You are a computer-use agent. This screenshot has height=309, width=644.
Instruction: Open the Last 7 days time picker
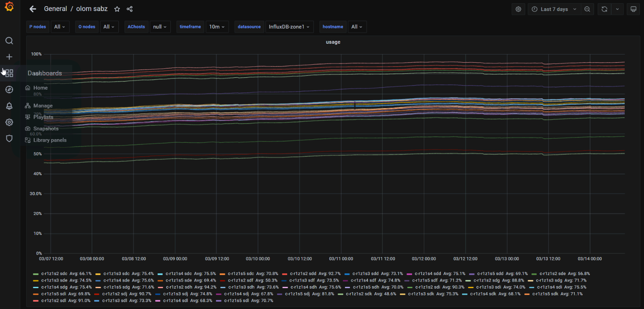[554, 9]
